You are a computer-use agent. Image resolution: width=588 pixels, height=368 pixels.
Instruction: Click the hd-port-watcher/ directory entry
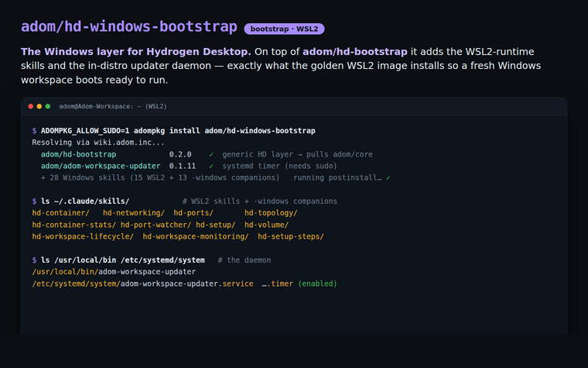(156, 225)
